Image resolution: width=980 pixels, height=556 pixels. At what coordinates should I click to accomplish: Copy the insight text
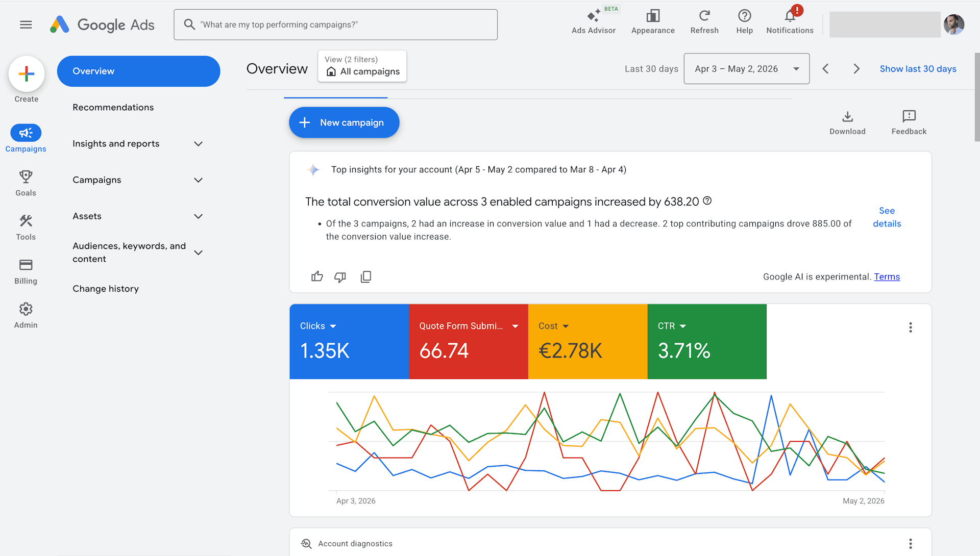point(366,276)
